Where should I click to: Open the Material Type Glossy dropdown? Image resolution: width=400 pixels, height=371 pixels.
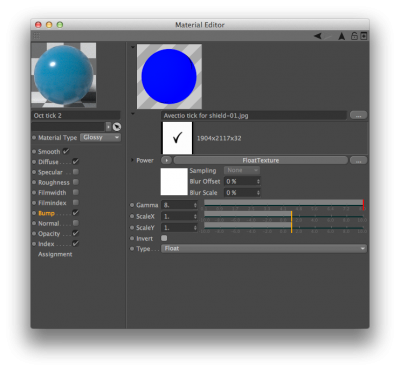click(100, 137)
